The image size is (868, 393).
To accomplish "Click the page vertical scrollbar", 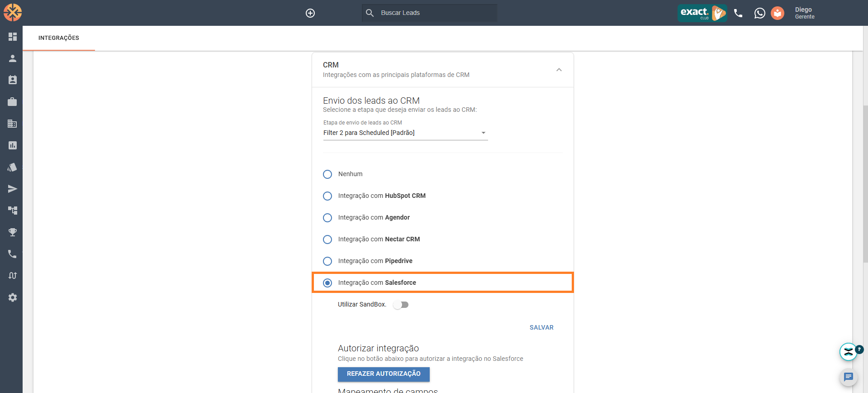I will tap(865, 184).
